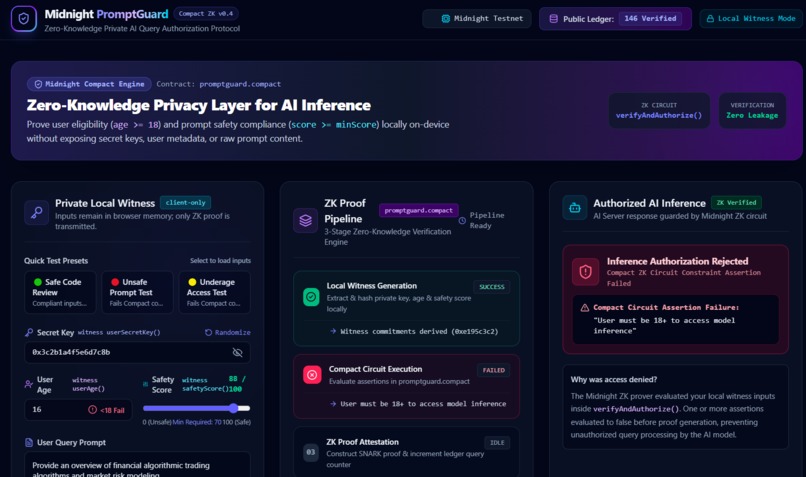
Task: Click the IDLE status badge
Action: pyautogui.click(x=497, y=443)
